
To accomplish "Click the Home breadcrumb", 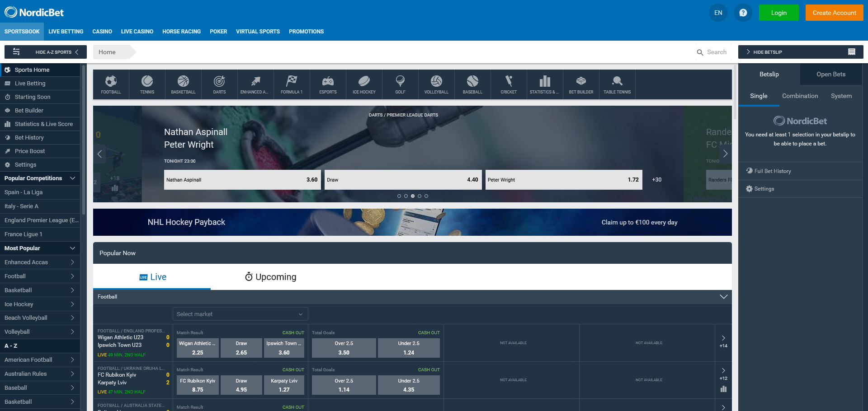I will pos(107,52).
